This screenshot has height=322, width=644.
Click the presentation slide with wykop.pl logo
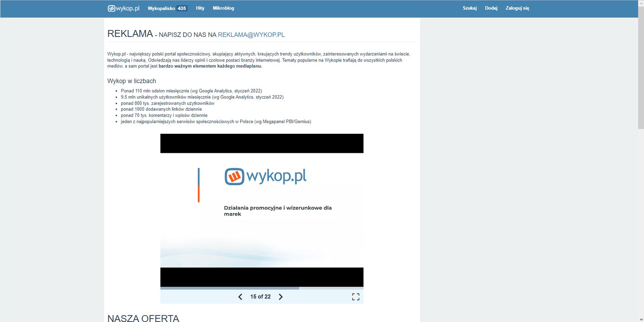(x=262, y=210)
